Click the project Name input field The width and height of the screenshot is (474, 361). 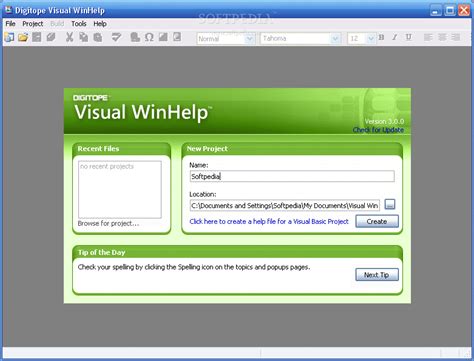(x=292, y=176)
